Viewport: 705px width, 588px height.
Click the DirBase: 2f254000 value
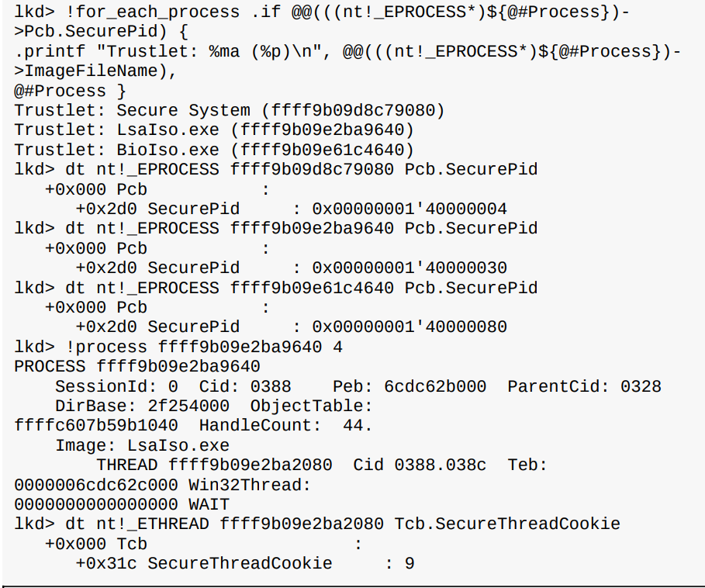(x=142, y=406)
